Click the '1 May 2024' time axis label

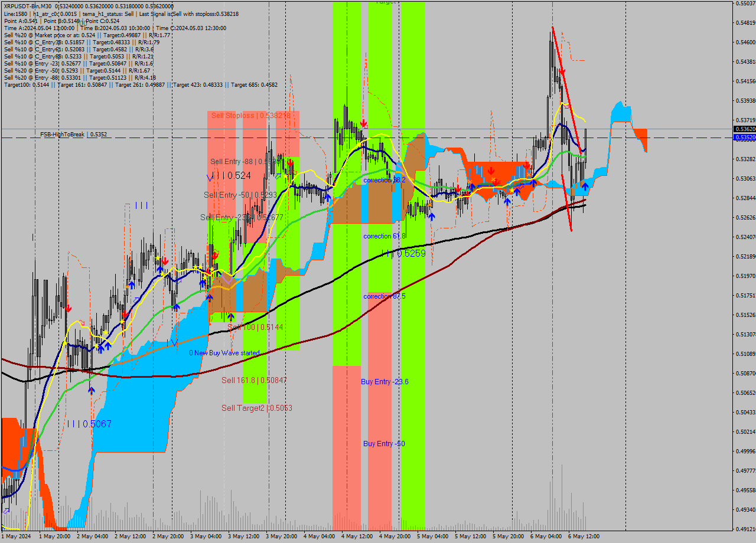pyautogui.click(x=17, y=537)
